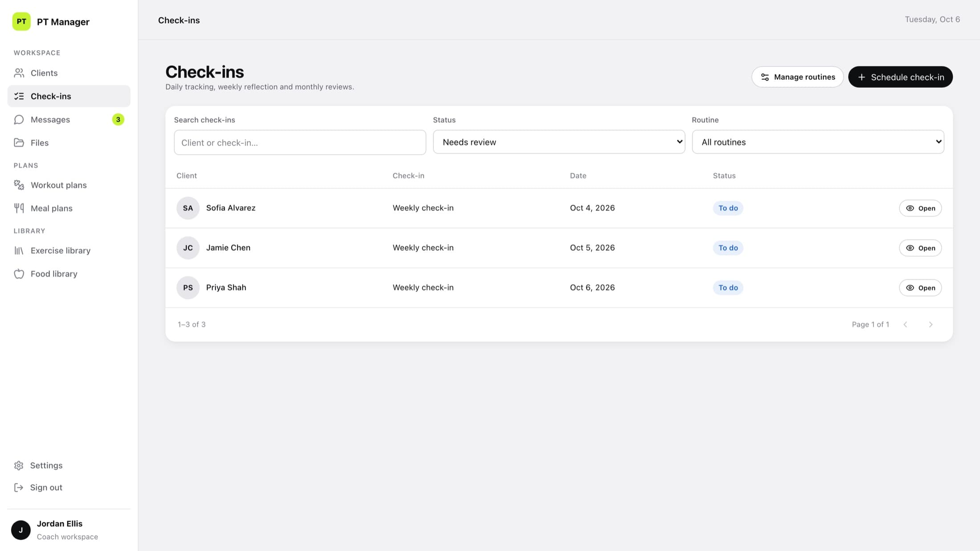The image size is (980, 551).
Task: Click the To do badge for Priya Shah
Action: point(728,288)
